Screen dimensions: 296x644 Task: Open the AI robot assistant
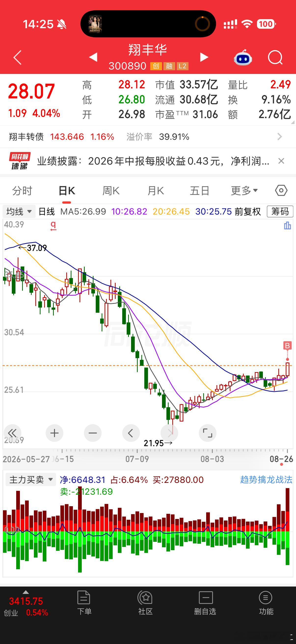tap(243, 58)
